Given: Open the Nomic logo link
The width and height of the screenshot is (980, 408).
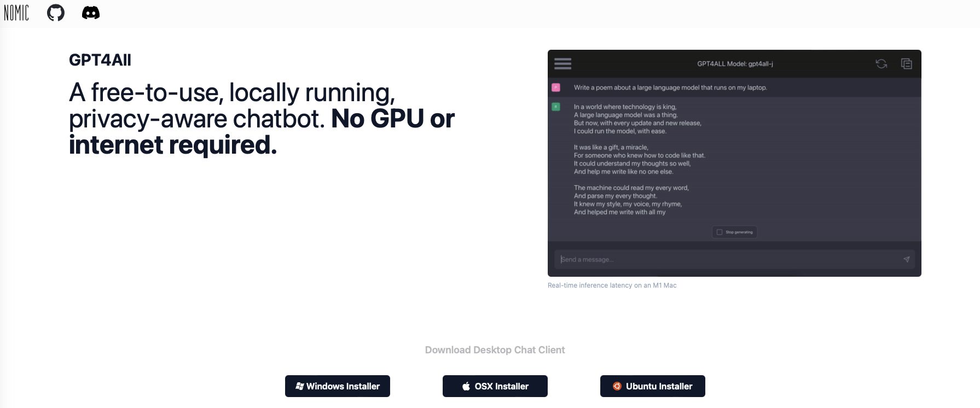Looking at the screenshot, I should pyautogui.click(x=16, y=13).
